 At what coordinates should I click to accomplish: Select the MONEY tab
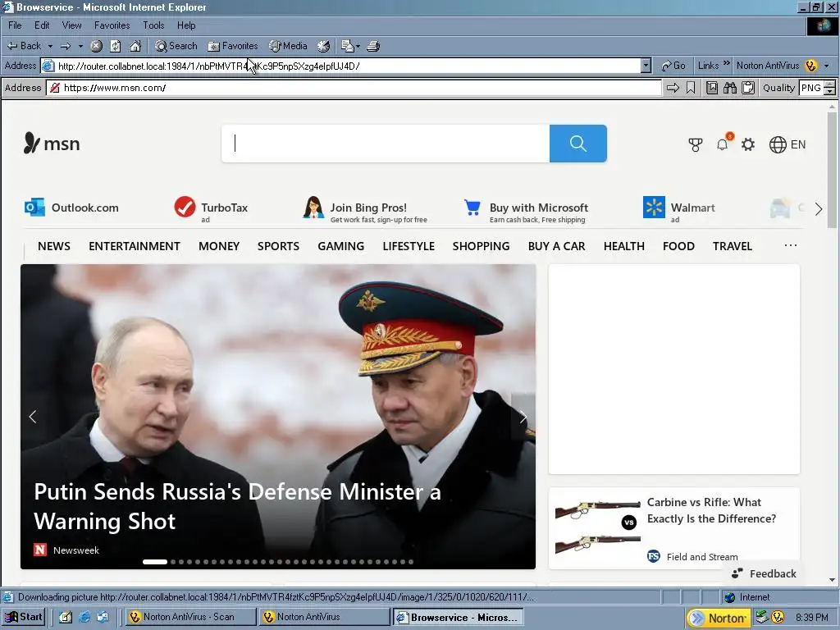(219, 246)
